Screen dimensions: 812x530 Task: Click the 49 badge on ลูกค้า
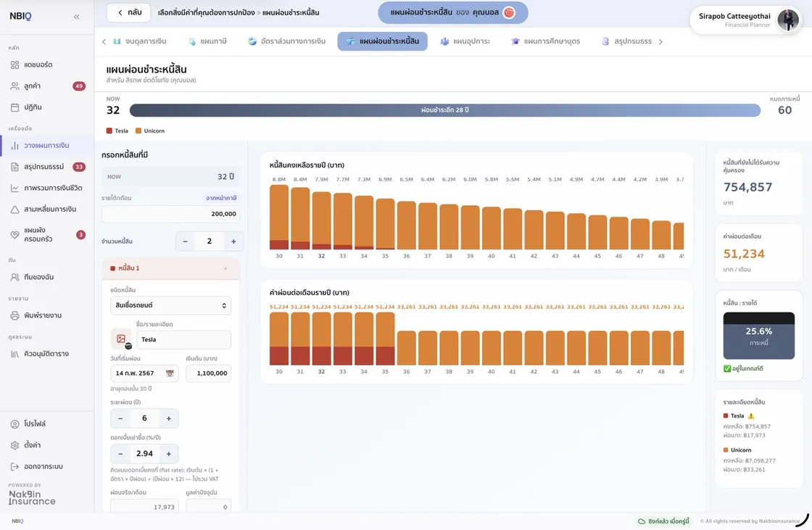tap(79, 86)
